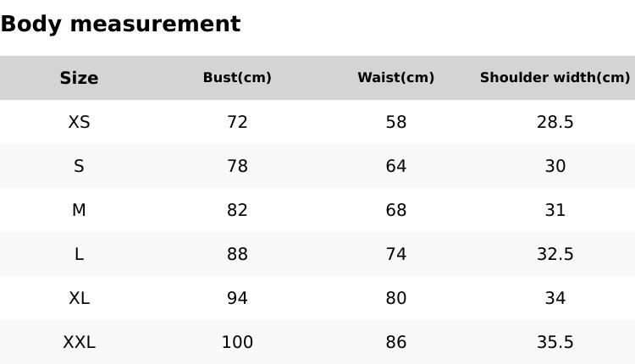Select the waist value 64
The image size is (635, 364).
point(395,166)
